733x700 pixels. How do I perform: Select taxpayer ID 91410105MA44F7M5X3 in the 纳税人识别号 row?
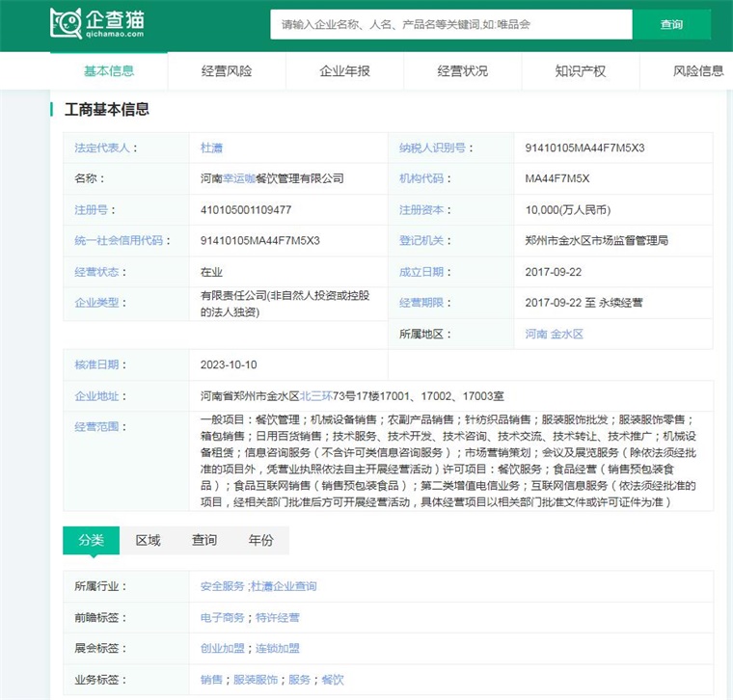coord(584,148)
